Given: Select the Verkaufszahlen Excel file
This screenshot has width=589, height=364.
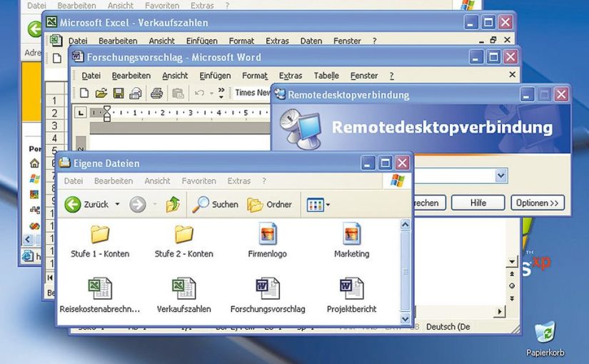Looking at the screenshot, I should (x=183, y=295).
